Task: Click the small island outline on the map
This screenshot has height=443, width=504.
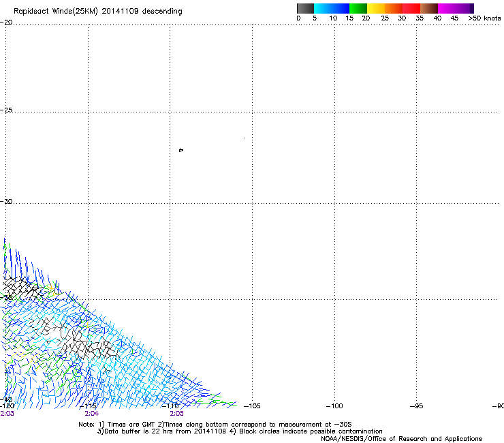Action: (x=181, y=150)
